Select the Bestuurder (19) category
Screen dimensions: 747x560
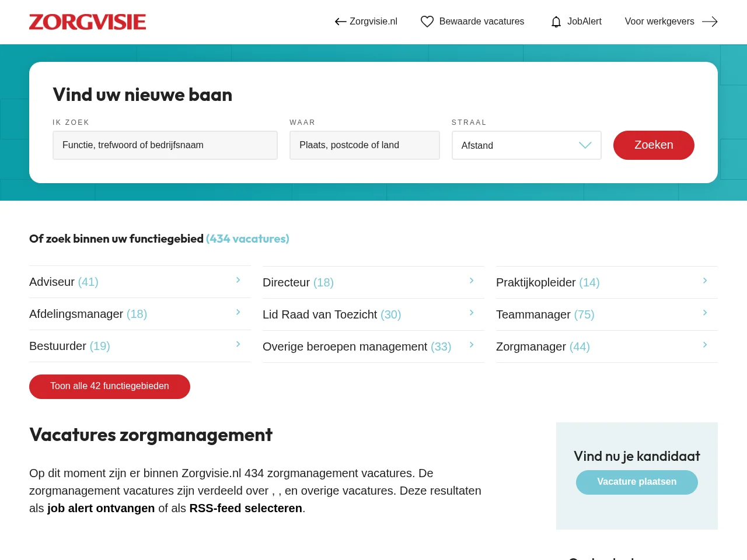tap(140, 346)
